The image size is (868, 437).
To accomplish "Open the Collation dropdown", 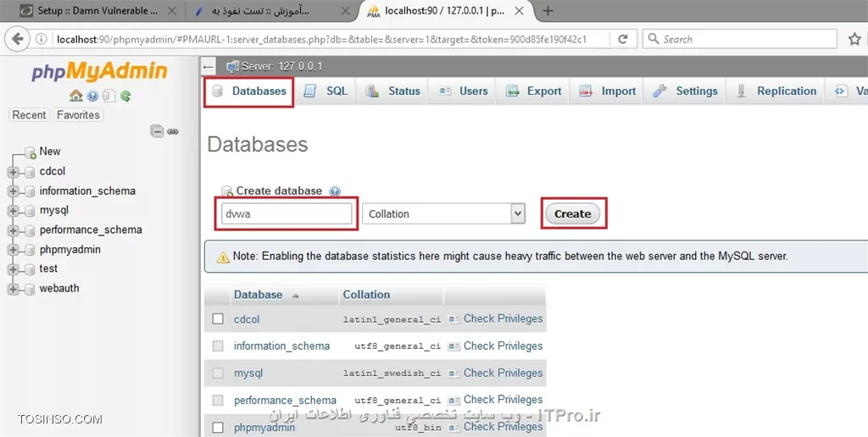I will (443, 214).
